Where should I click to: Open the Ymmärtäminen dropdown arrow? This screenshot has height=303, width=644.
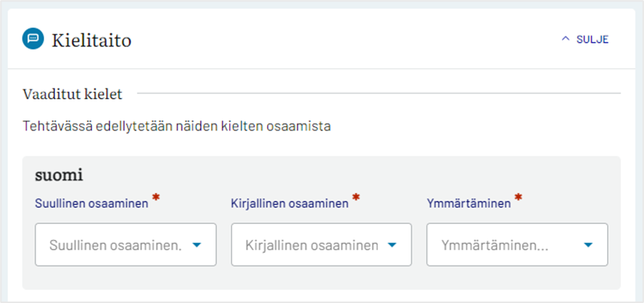click(x=588, y=245)
